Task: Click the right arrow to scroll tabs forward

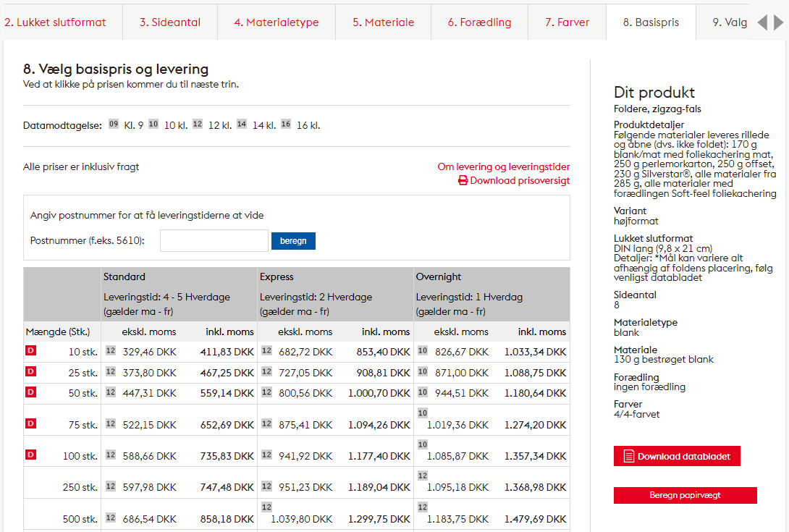Action: pyautogui.click(x=779, y=22)
